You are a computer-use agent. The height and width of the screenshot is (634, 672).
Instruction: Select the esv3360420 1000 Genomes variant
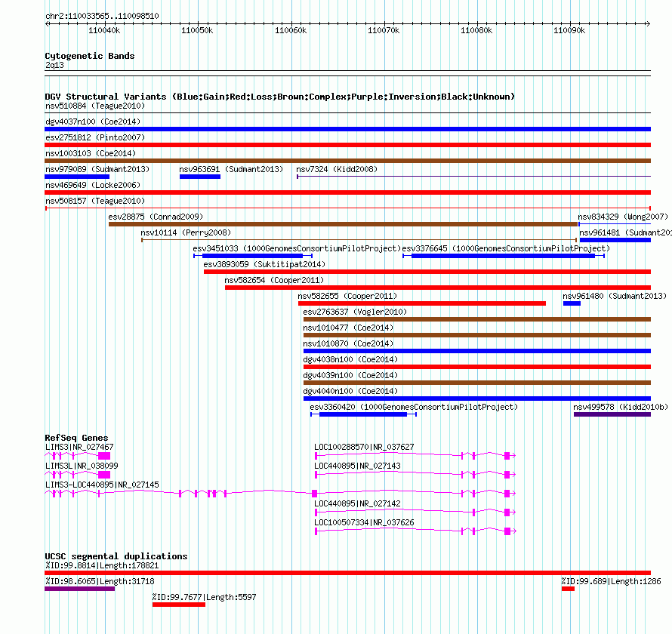363,414
